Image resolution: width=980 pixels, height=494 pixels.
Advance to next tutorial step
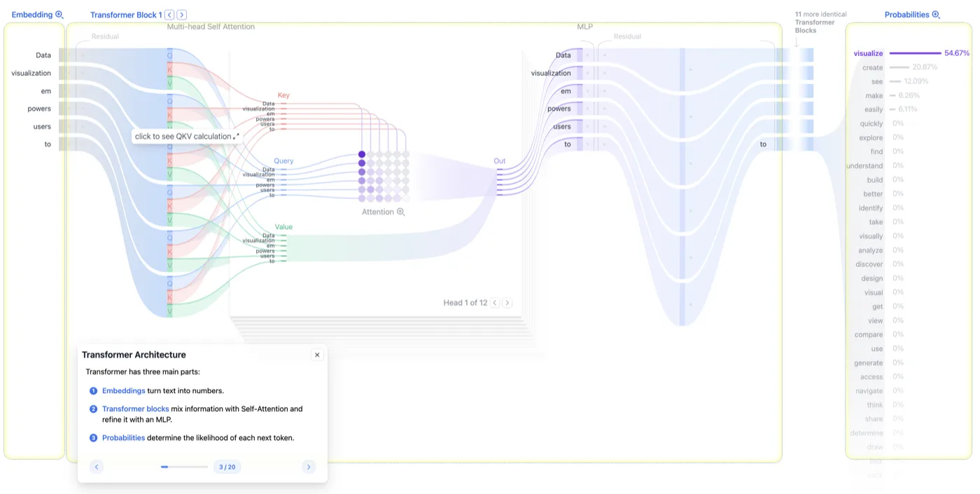tap(309, 467)
